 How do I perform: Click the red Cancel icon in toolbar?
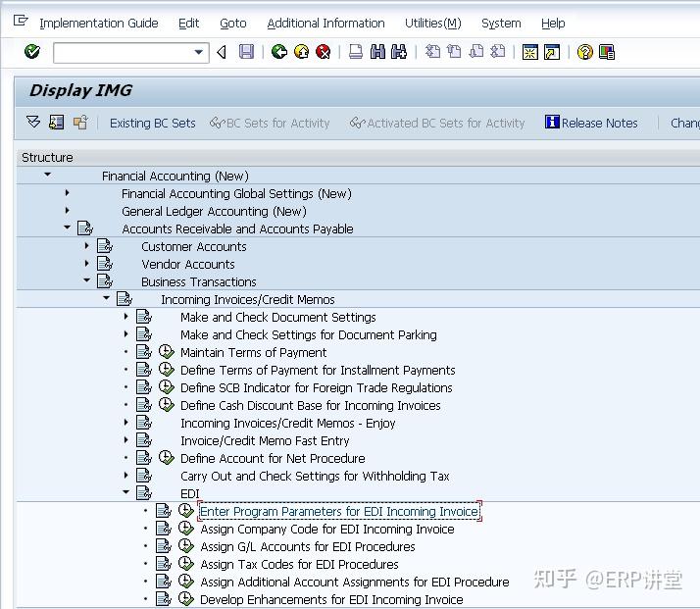point(323,52)
